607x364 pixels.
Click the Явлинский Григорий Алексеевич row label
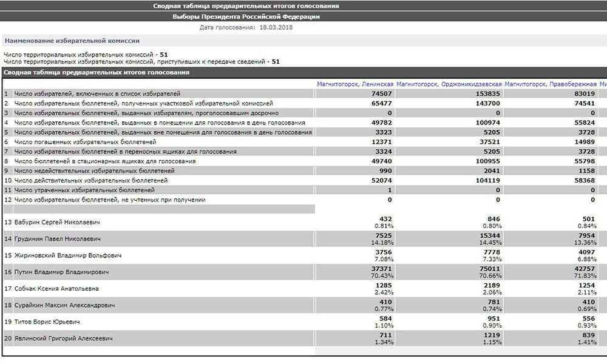coord(63,339)
